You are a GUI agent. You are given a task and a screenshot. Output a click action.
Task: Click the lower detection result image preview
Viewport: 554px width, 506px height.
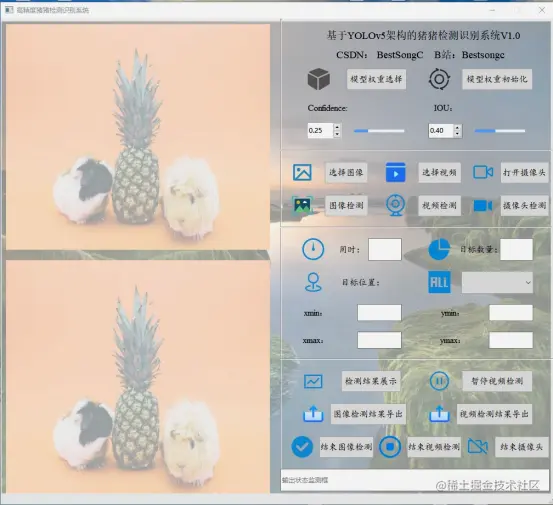pos(138,376)
